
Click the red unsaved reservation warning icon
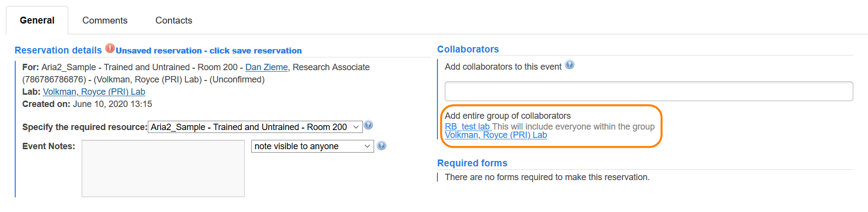[110, 49]
